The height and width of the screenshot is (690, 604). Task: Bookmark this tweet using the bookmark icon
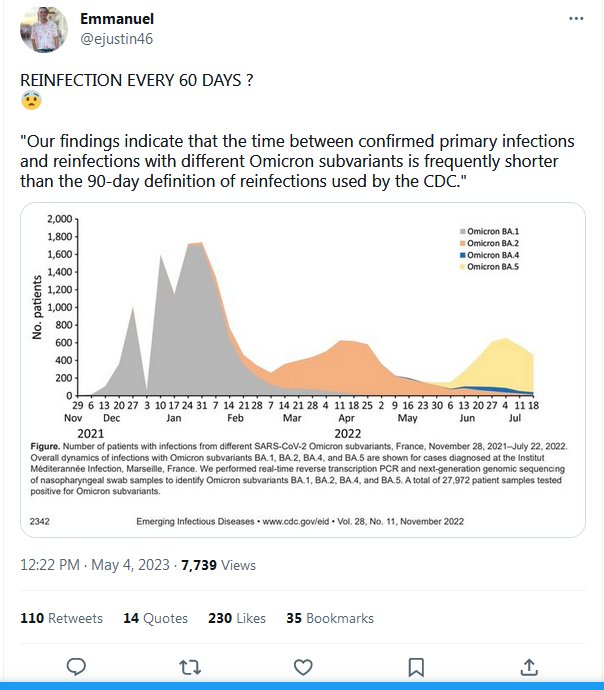pos(416,666)
